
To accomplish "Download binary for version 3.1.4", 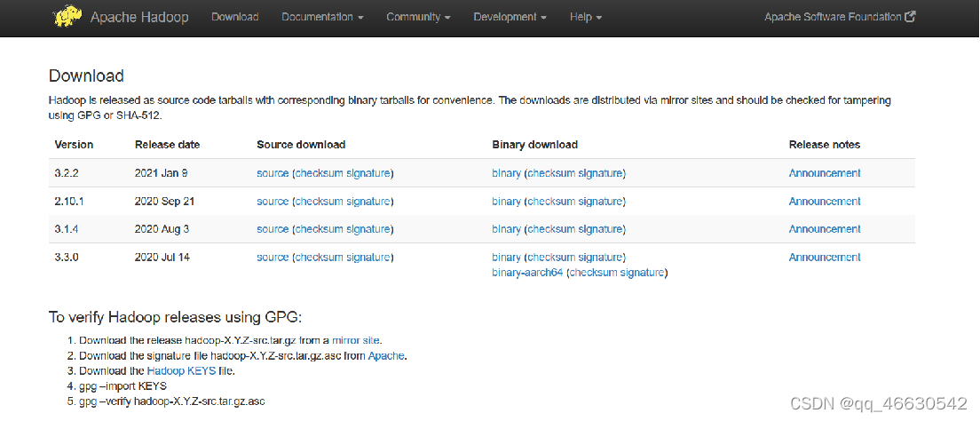I will pos(506,229).
